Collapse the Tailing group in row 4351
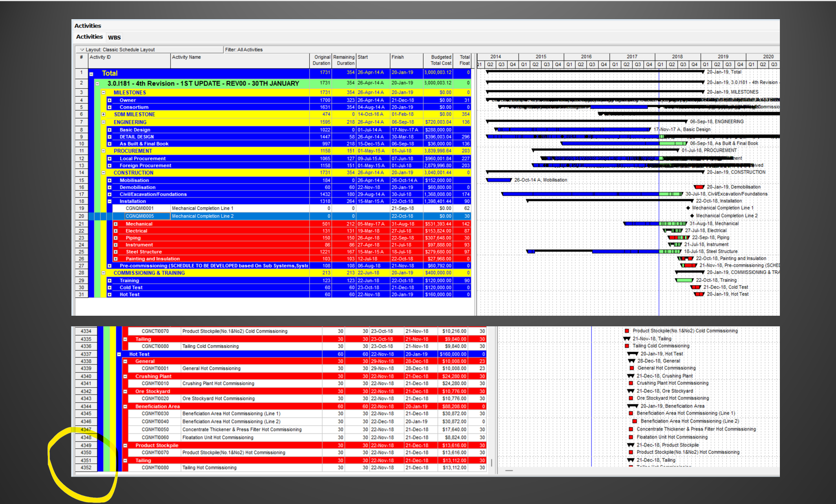Viewport: 836px width, 504px height. coord(125,461)
